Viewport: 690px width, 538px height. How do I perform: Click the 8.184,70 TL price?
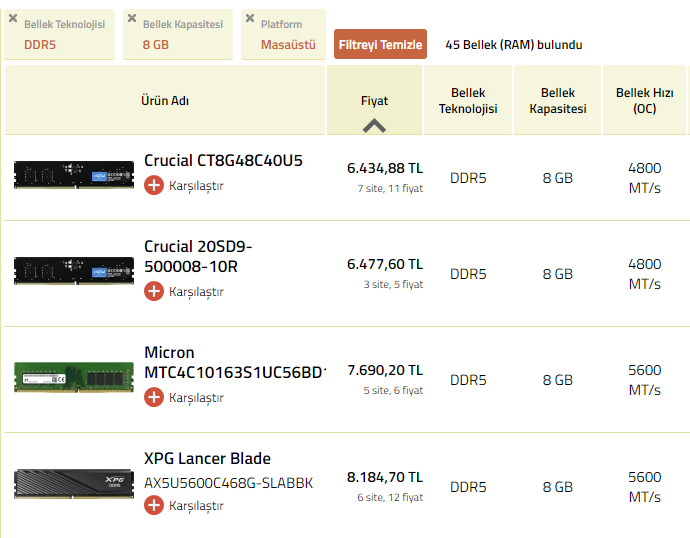coord(385,477)
